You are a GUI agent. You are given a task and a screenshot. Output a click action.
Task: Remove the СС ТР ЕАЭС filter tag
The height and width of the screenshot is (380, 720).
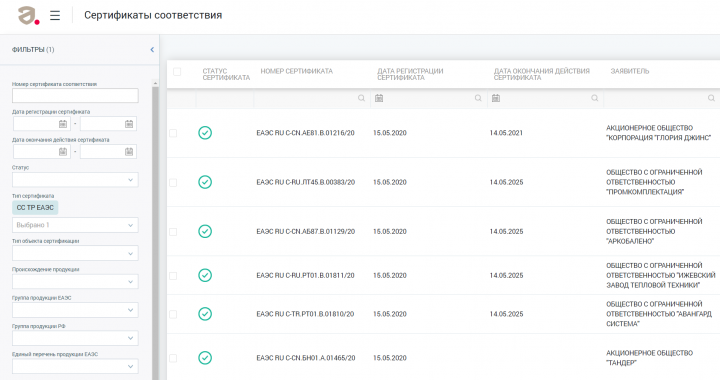(x=35, y=208)
